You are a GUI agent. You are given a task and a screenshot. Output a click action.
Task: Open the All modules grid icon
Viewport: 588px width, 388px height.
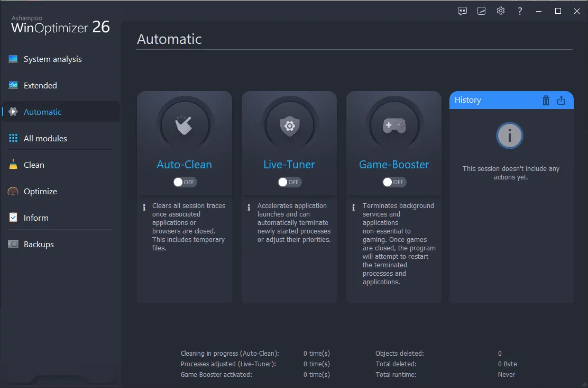(13, 138)
